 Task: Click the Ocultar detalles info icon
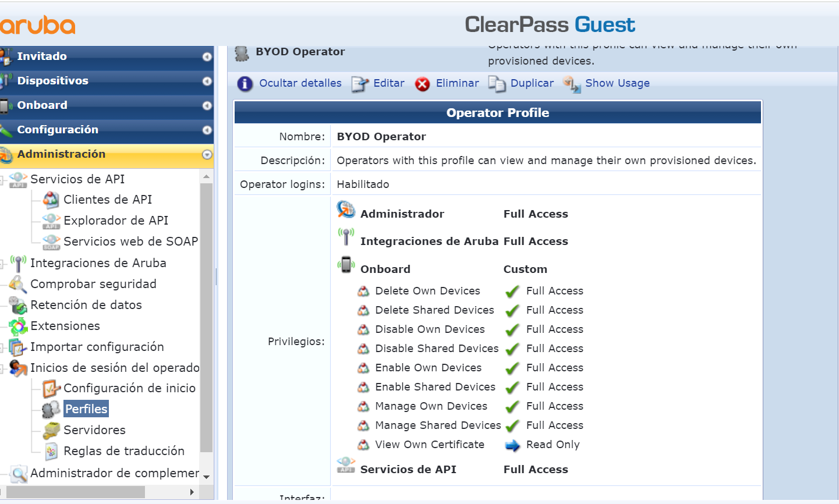[245, 84]
